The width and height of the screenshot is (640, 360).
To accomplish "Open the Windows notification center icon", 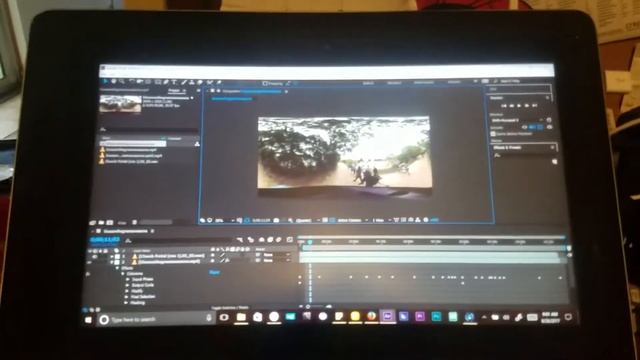I will click(x=568, y=317).
